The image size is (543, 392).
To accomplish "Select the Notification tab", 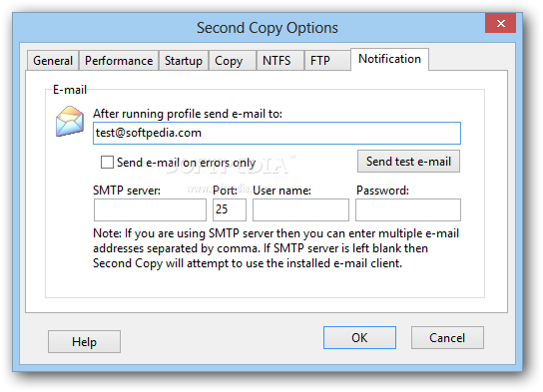I will [389, 59].
